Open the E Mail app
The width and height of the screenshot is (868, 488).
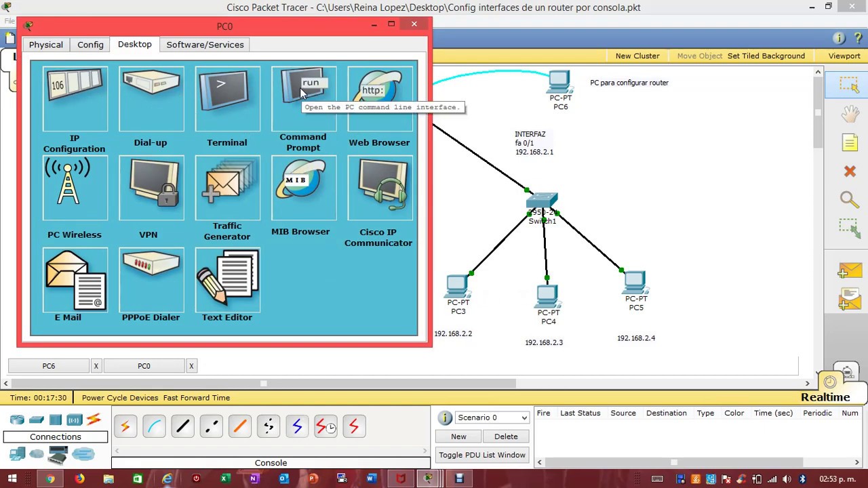75,280
